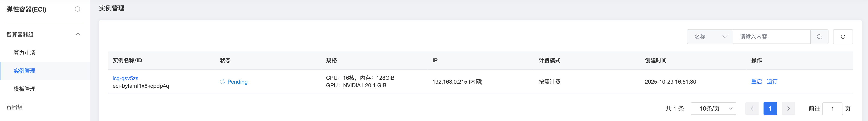Viewport: 868px width, 121px height.
Task: Click the 请输入内容 search input field
Action: pyautogui.click(x=771, y=37)
